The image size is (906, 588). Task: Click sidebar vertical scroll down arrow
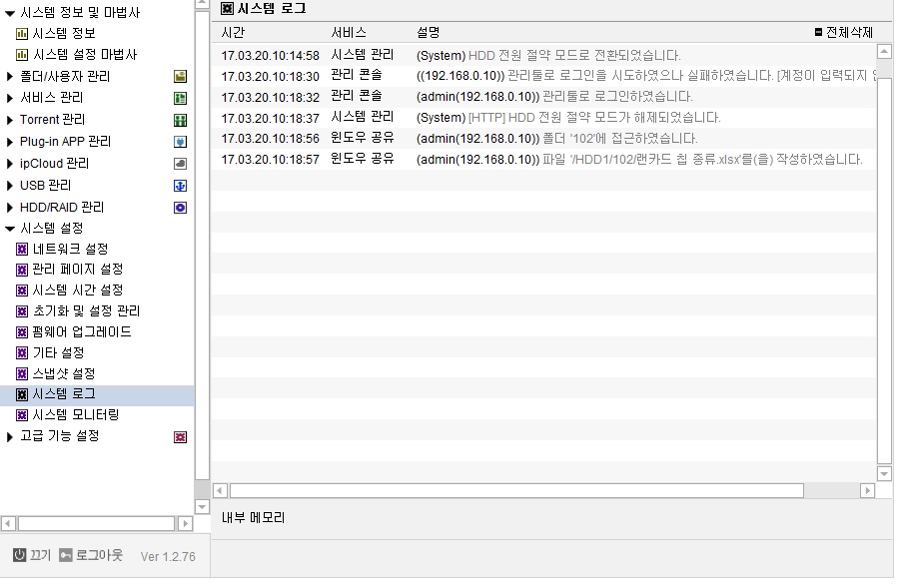click(x=202, y=506)
